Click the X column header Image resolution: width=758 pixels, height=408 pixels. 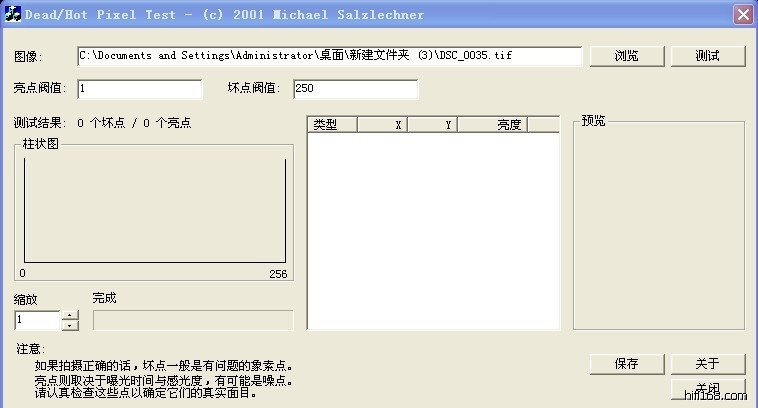point(383,125)
